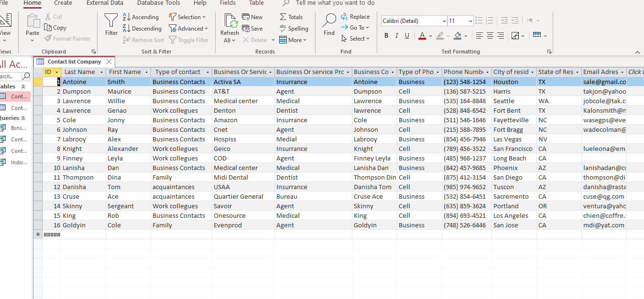644x299 pixels.
Task: Collapse the Queries group in navigation pane
Action: click(23, 118)
